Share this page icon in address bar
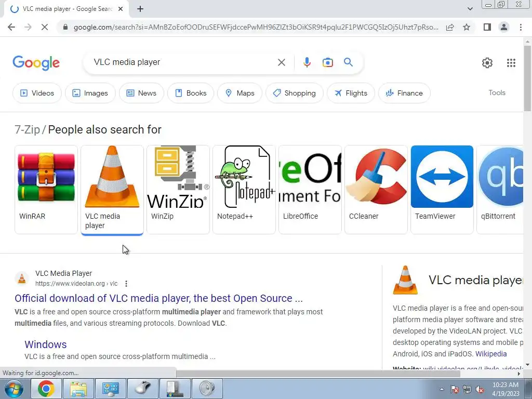Image resolution: width=532 pixels, height=399 pixels. [x=450, y=27]
